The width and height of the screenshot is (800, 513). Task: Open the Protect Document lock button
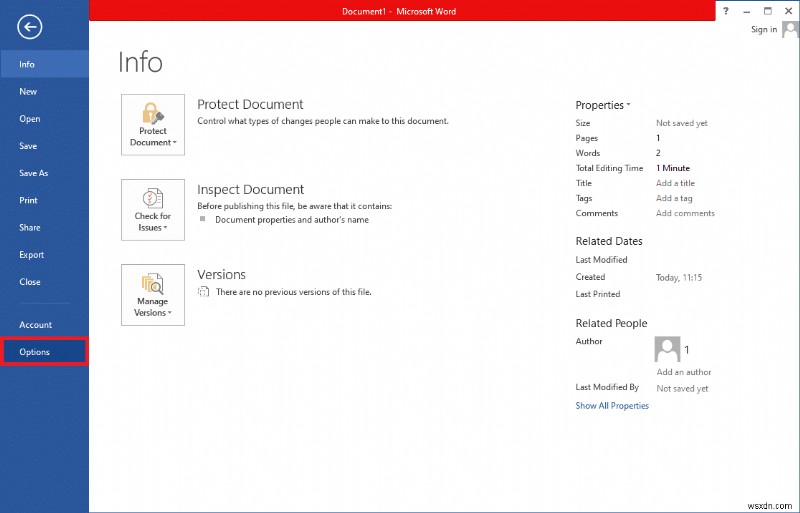153,126
